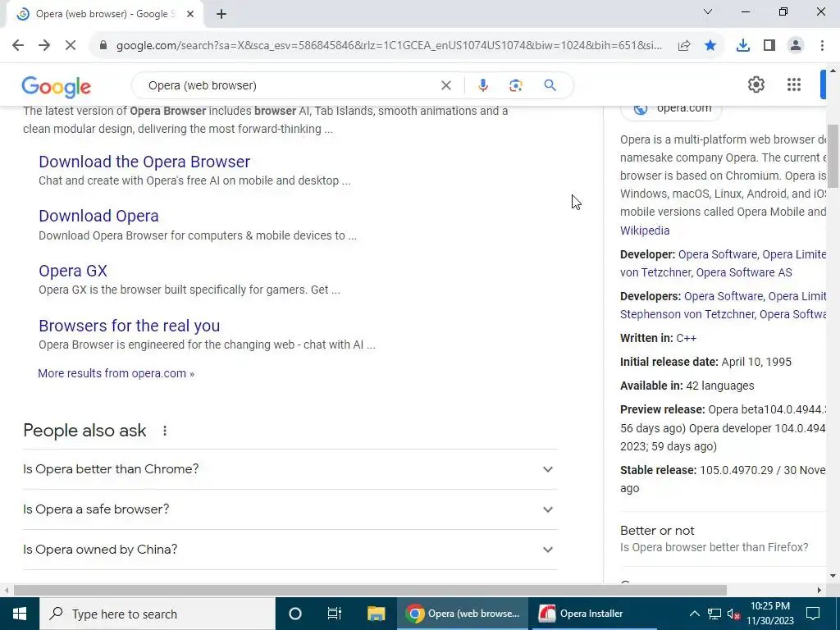Toggle the bookmark star icon
This screenshot has height=630, width=840.
point(710,46)
